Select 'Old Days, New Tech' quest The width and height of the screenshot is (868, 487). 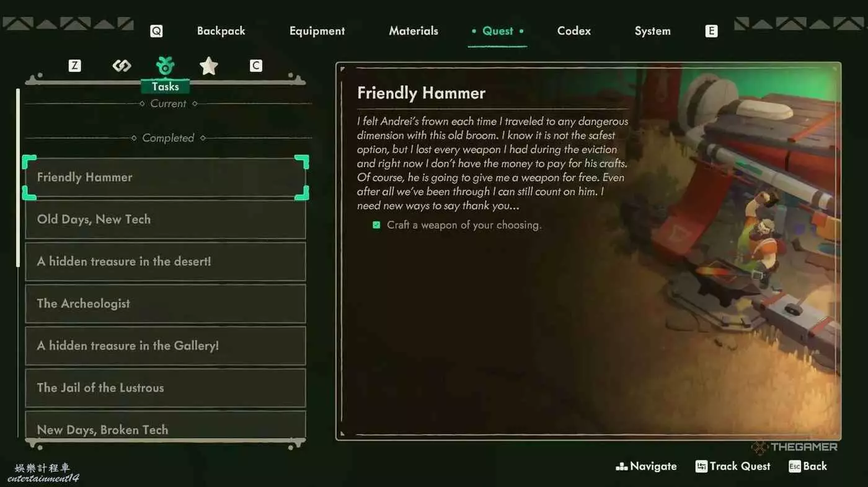click(166, 219)
